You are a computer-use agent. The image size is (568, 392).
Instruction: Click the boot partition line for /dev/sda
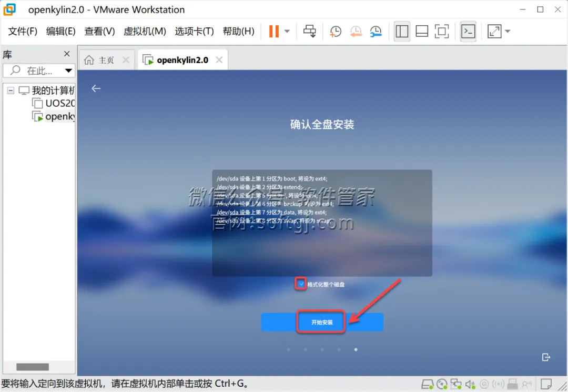(x=272, y=178)
